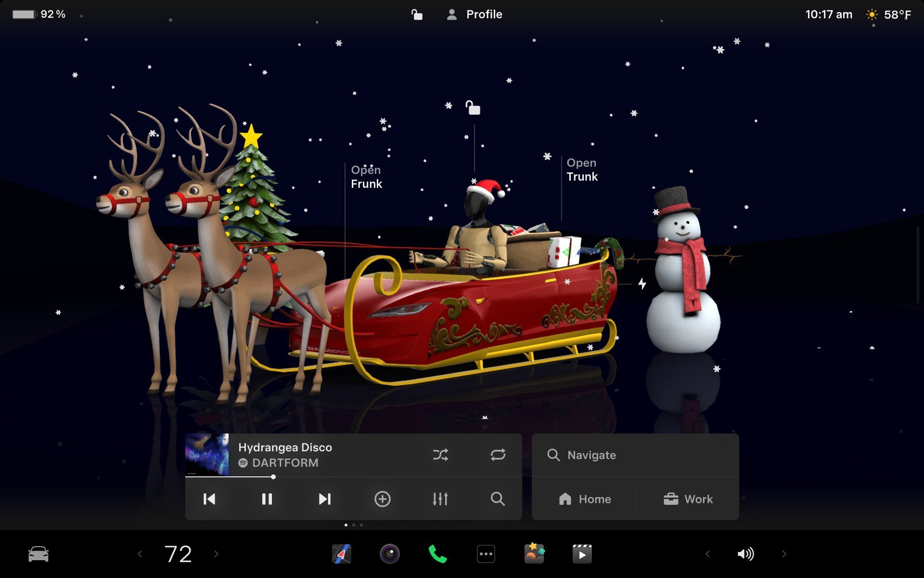Image resolution: width=924 pixels, height=578 pixels.
Task: Launch the Theater app
Action: tap(581, 553)
